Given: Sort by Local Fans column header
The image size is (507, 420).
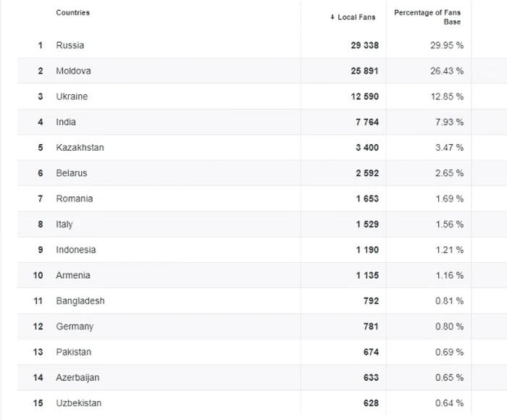Looking at the screenshot, I should click(x=356, y=17).
